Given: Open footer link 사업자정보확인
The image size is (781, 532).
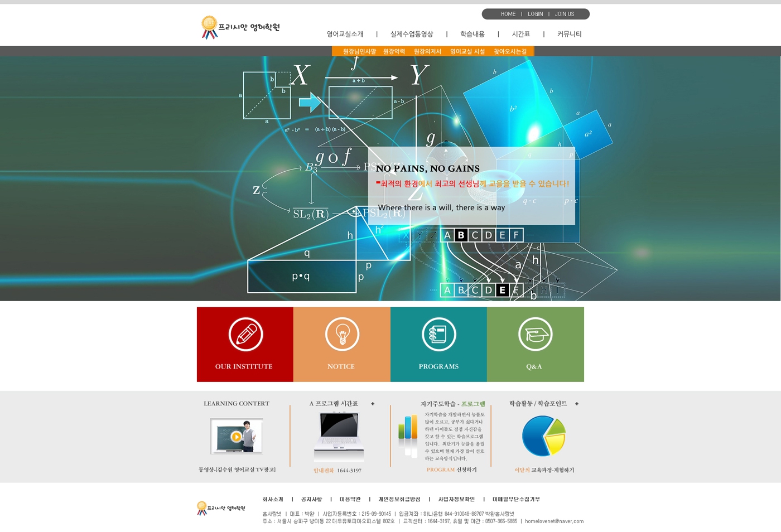Looking at the screenshot, I should pyautogui.click(x=456, y=499).
